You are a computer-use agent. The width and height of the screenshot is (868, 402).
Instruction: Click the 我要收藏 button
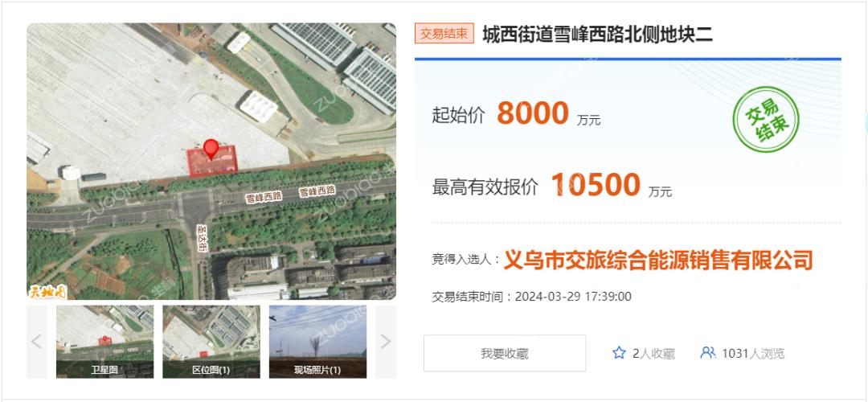[505, 353]
